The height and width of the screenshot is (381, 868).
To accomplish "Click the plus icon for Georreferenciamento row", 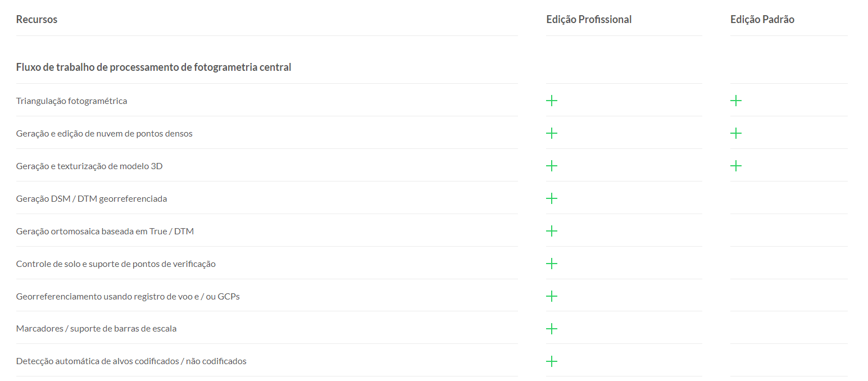I will click(x=552, y=296).
